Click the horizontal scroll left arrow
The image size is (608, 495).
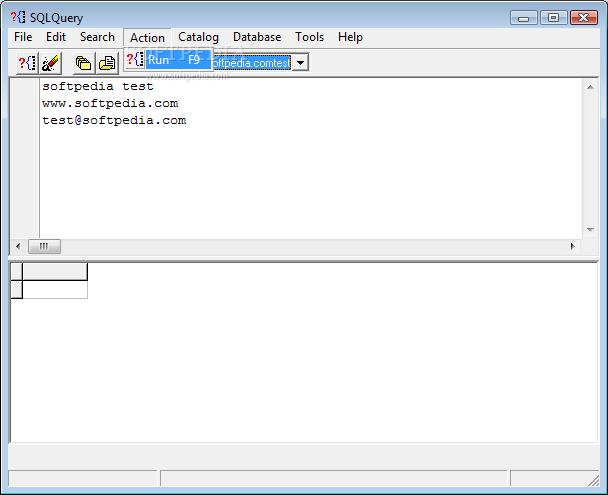[18, 246]
